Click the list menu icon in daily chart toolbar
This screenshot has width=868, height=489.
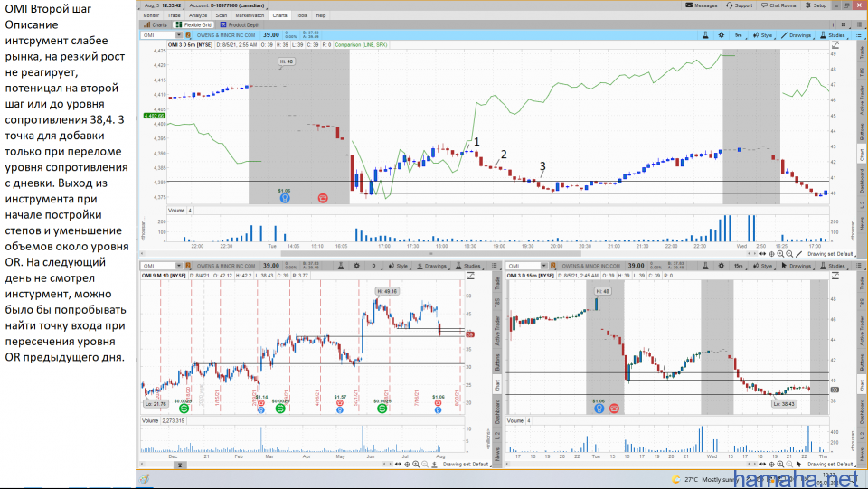pos(495,266)
